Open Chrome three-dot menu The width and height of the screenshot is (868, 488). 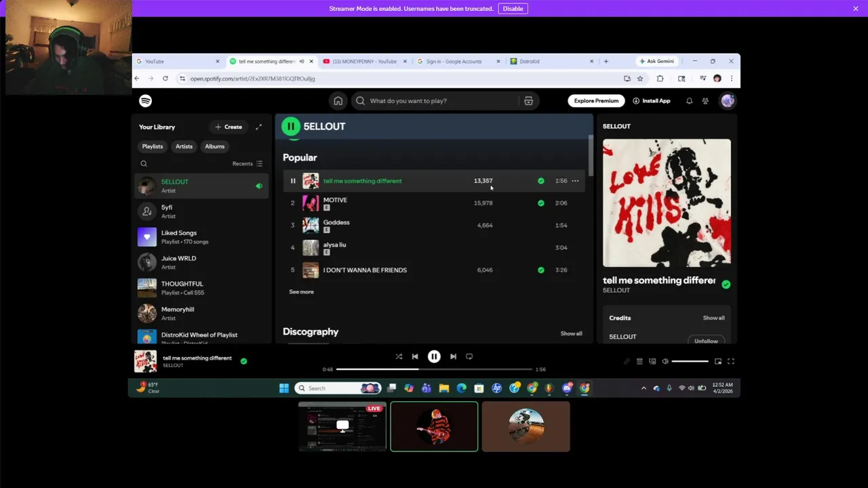click(731, 79)
